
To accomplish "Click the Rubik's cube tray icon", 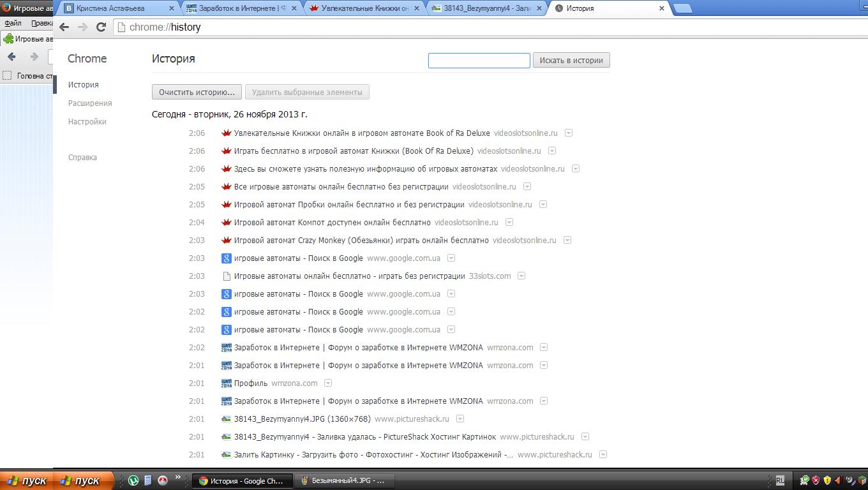I will click(861, 480).
